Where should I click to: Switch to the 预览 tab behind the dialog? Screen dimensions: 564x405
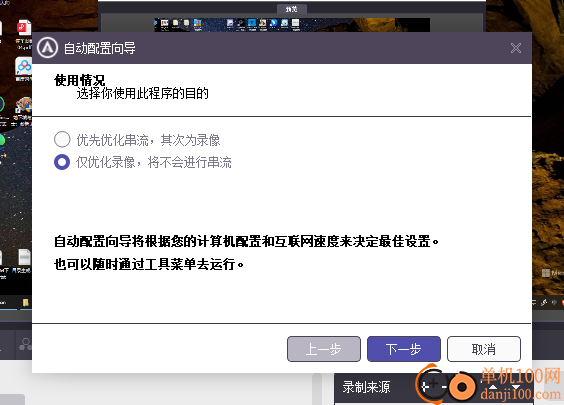(x=292, y=9)
